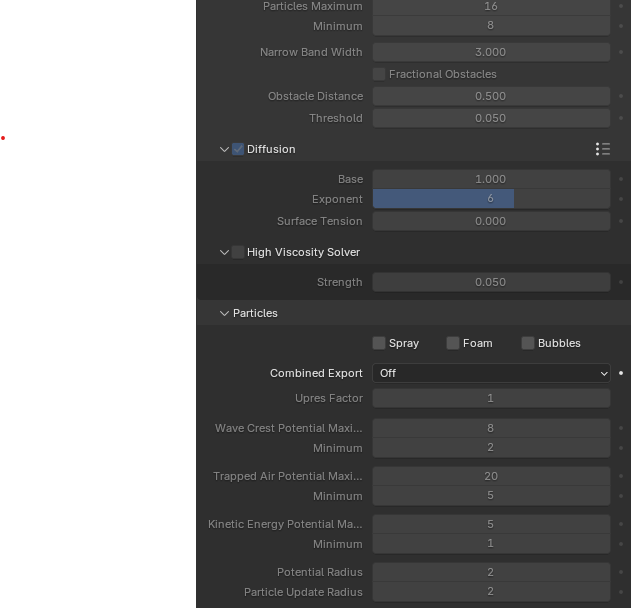631x608 pixels.
Task: Click Wave Crest Minimum field showing 2
Action: pos(491,447)
